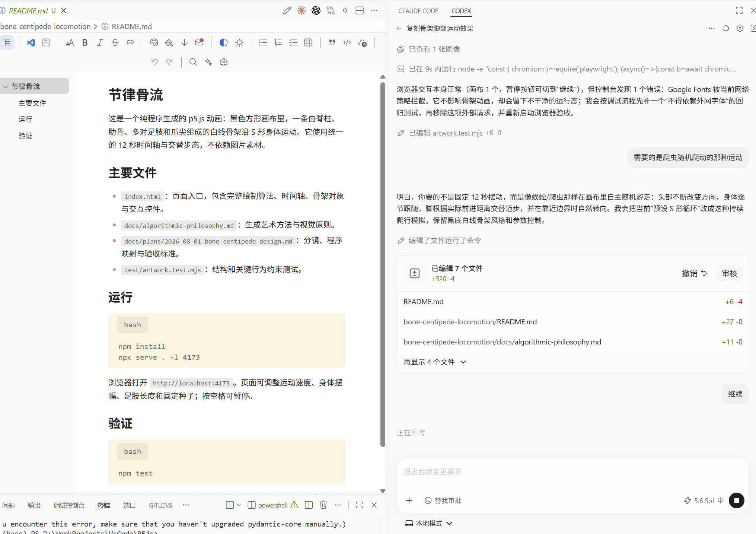
Task: Insert a table
Action: [x=309, y=42]
